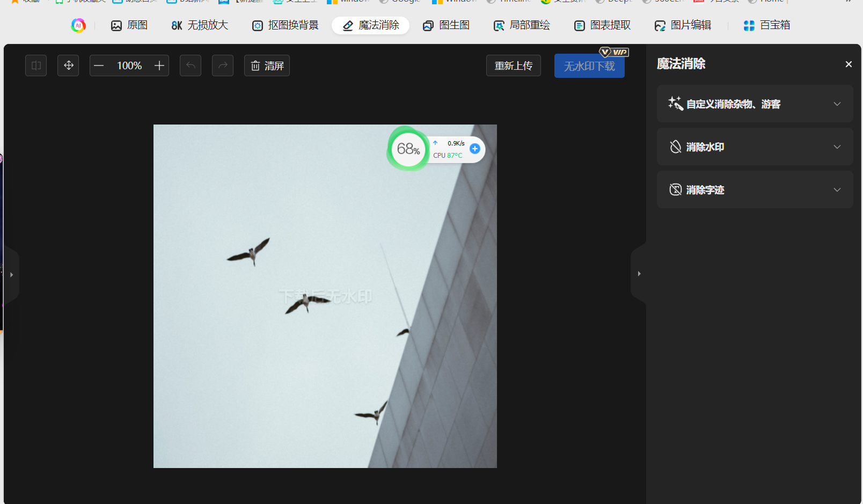Open the 抠图换背景 tab
This screenshot has width=863, height=504.
(x=285, y=25)
